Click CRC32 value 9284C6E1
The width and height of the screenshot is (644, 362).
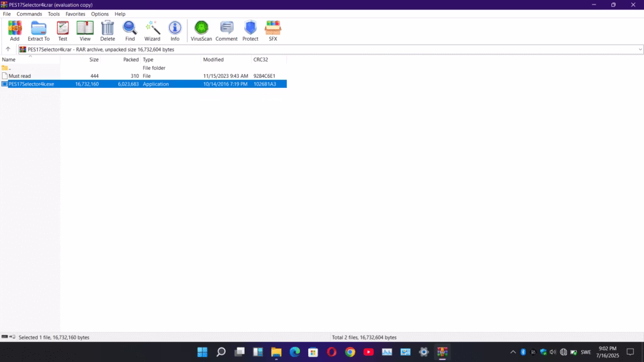(265, 76)
